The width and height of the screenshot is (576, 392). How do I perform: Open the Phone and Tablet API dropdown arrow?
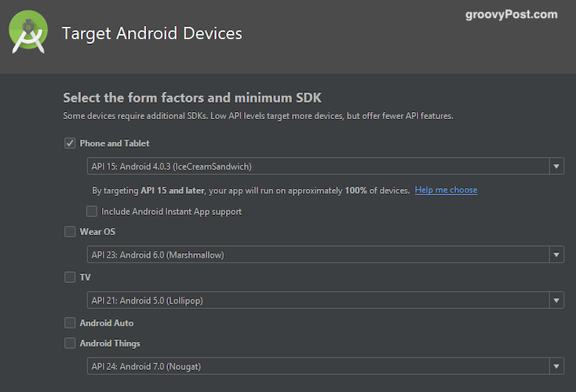(556, 166)
